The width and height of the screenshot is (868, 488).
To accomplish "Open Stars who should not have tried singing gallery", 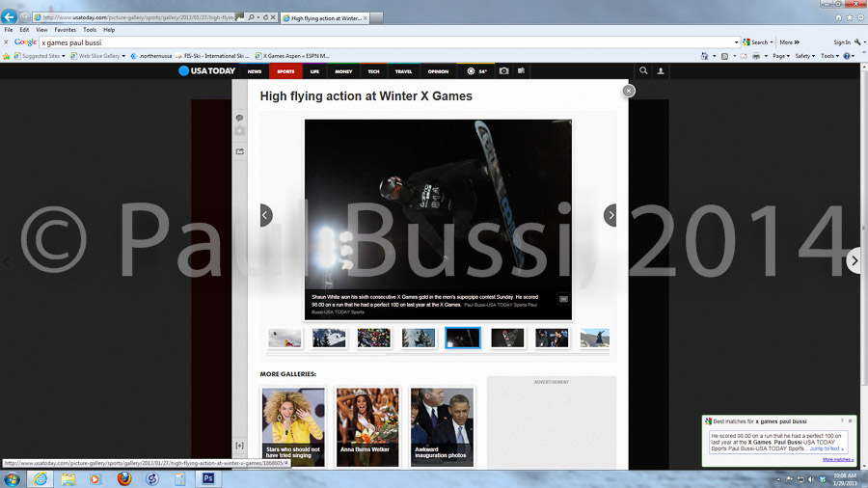I will click(293, 426).
